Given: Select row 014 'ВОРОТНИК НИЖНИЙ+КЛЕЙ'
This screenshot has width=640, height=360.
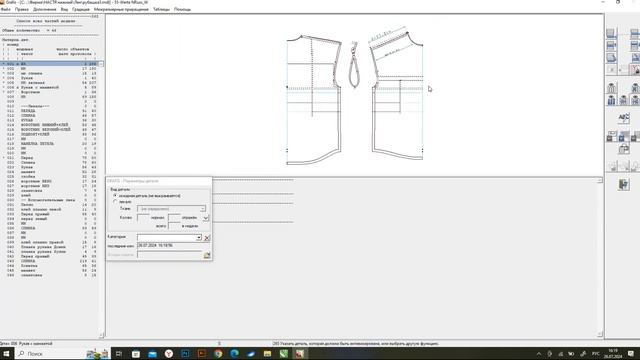Looking at the screenshot, I should click(49, 125).
